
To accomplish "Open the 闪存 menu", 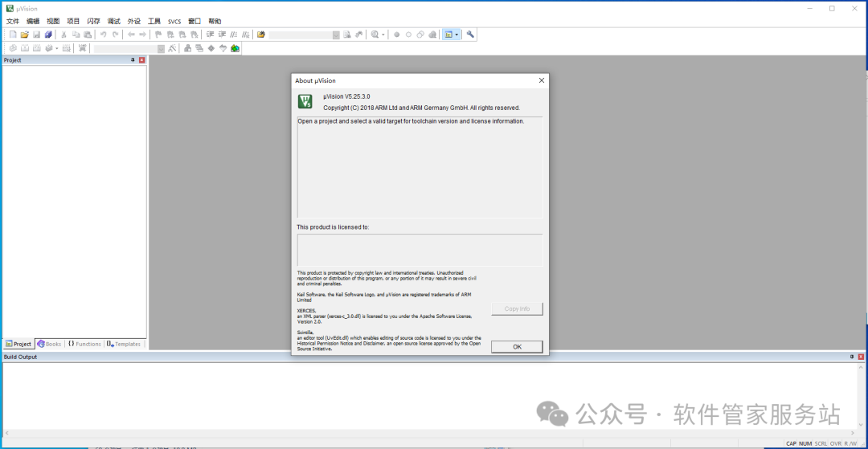I will pos(93,21).
